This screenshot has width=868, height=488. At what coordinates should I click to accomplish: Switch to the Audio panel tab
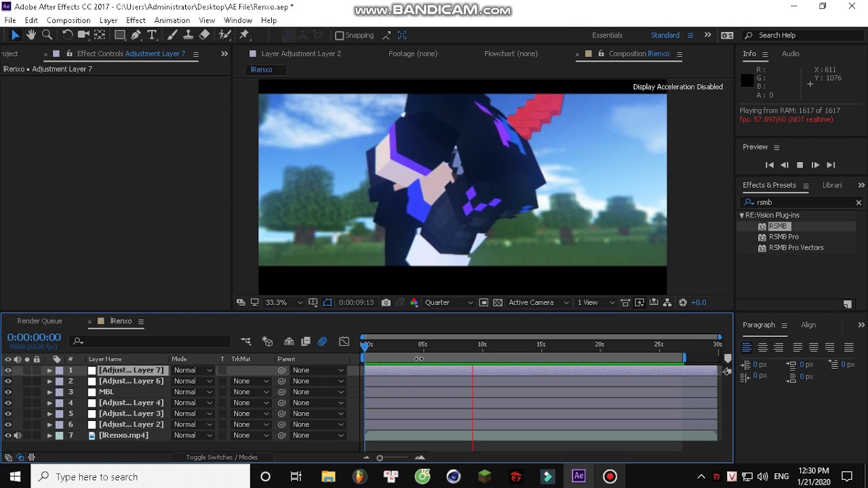(791, 54)
